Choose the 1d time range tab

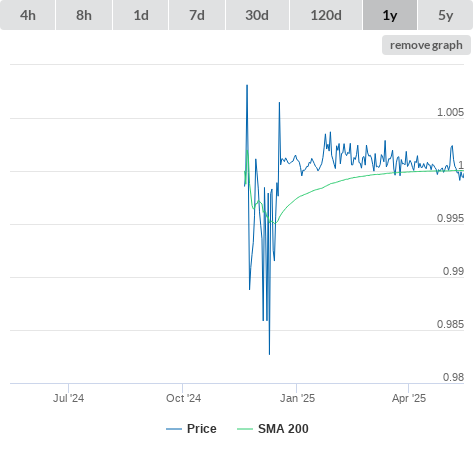[x=141, y=15]
